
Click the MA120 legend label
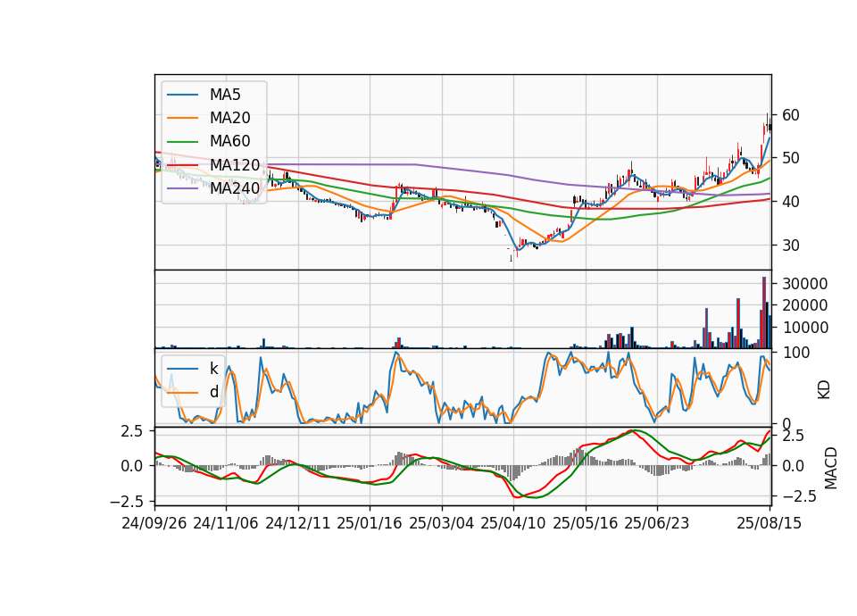pos(235,164)
